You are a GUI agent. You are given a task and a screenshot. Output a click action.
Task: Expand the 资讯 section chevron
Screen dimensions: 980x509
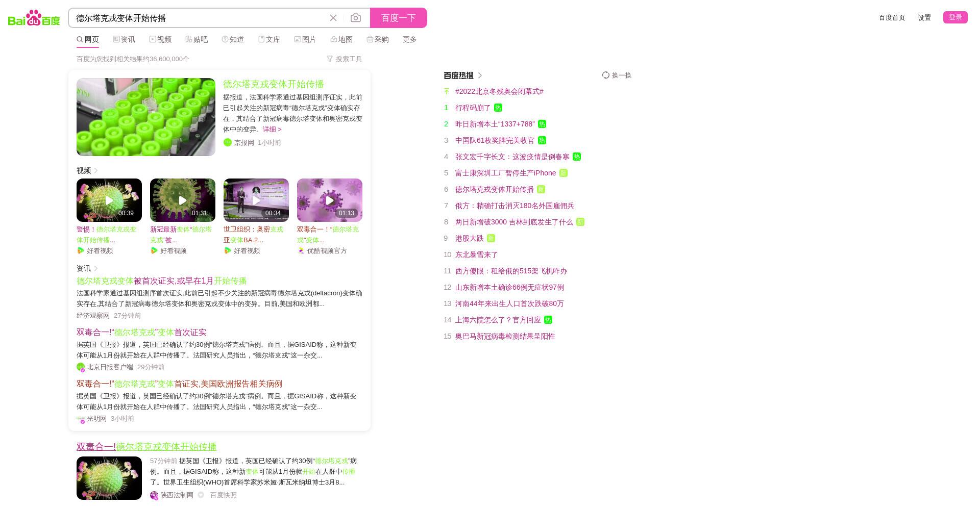tap(96, 268)
